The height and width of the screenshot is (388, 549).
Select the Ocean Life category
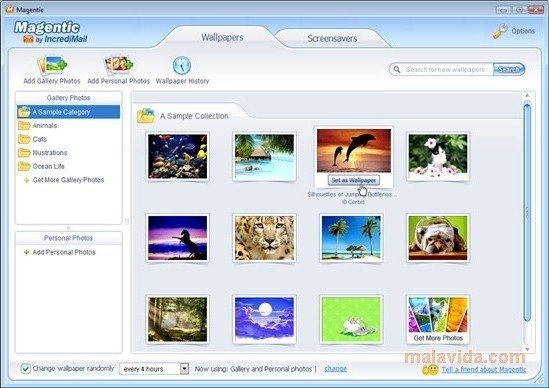[x=48, y=166]
